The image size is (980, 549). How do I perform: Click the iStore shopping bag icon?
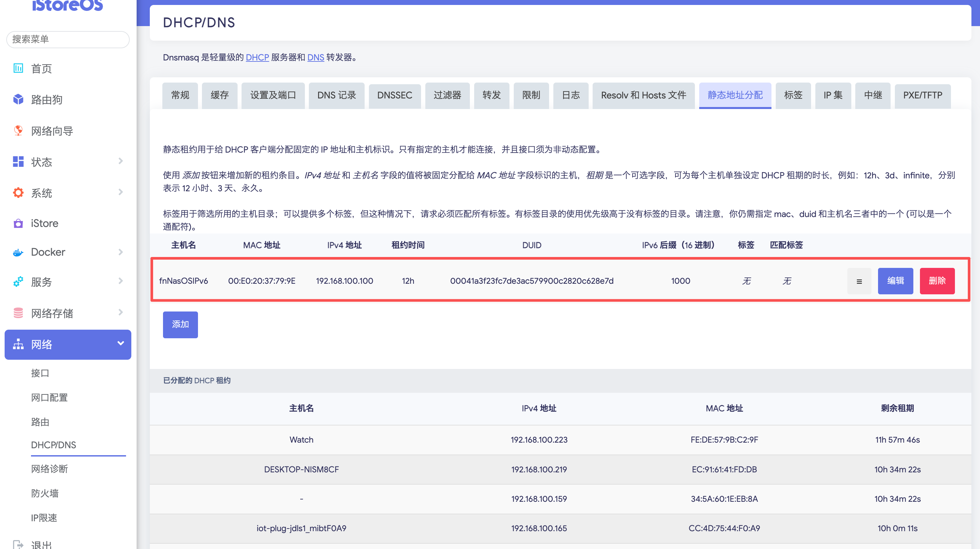18,224
